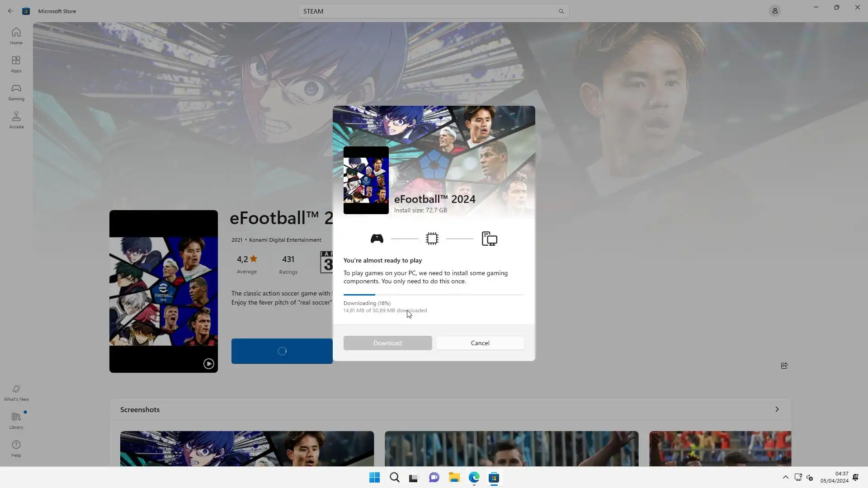This screenshot has height=488, width=868.
Task: Go back using the back arrow
Action: (x=10, y=11)
